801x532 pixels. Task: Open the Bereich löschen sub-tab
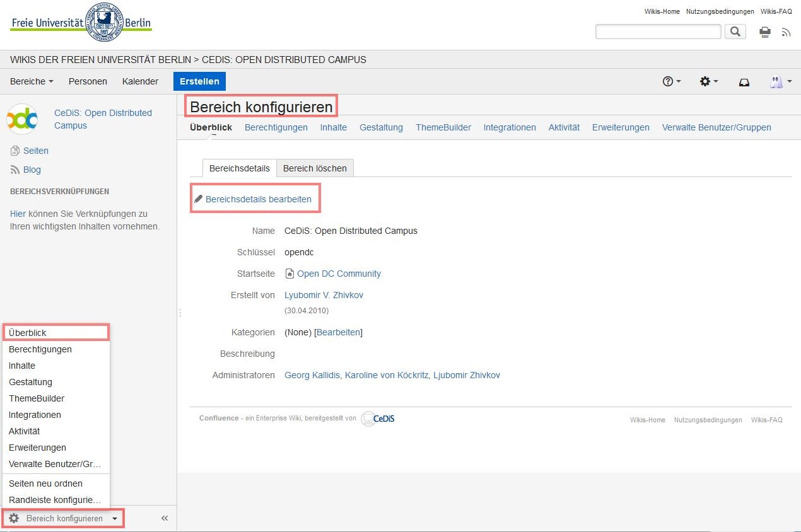(315, 168)
